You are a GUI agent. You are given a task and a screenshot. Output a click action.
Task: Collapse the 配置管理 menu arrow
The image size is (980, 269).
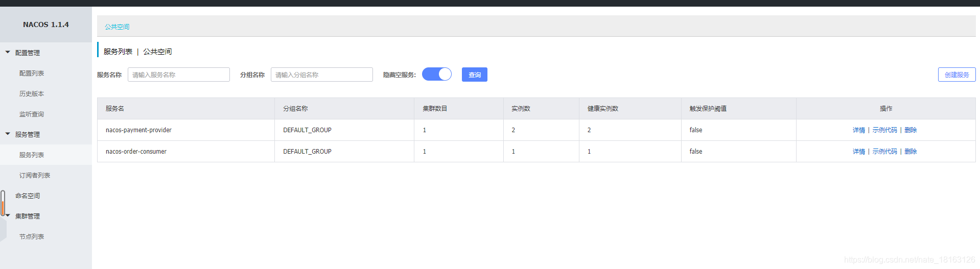point(8,52)
